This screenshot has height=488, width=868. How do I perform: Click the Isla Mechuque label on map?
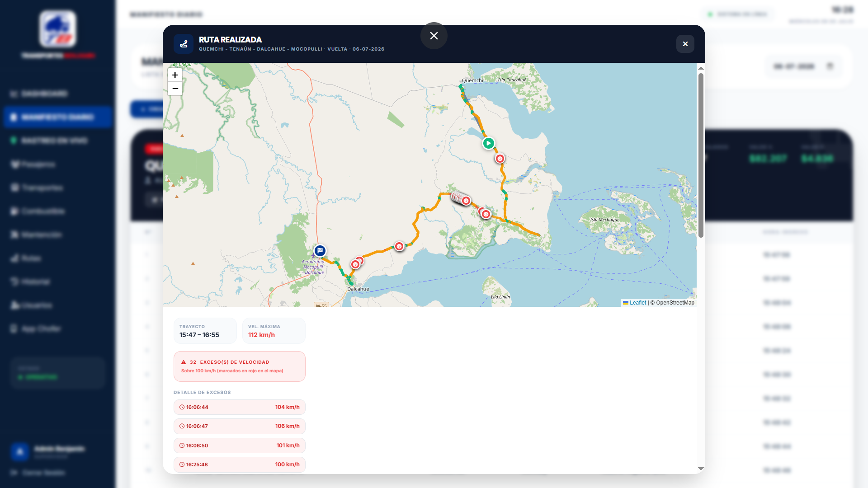605,220
